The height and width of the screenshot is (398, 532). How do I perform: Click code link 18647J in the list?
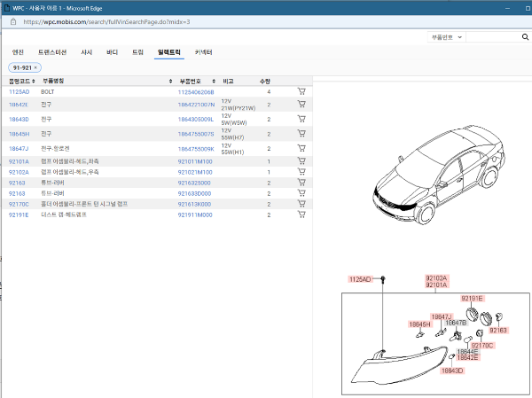[x=19, y=149]
